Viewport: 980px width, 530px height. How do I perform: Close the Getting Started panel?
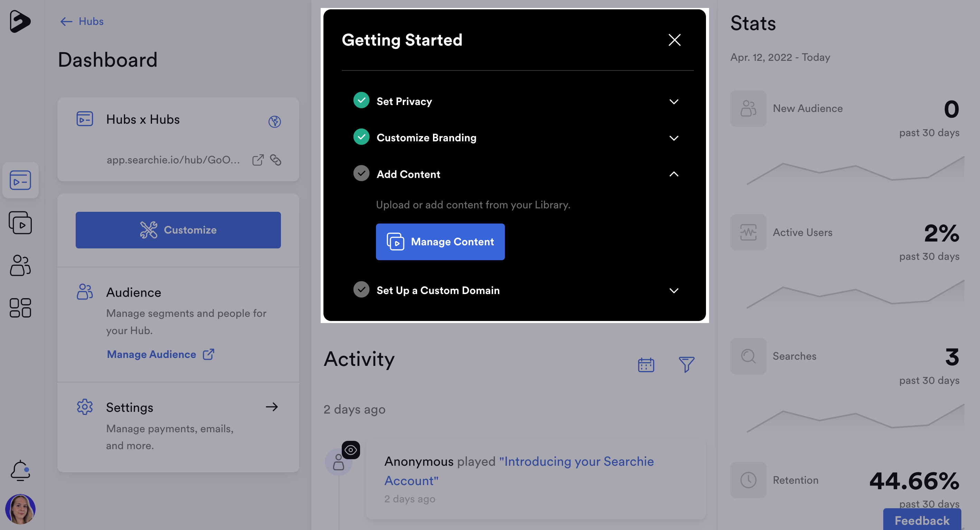674,40
